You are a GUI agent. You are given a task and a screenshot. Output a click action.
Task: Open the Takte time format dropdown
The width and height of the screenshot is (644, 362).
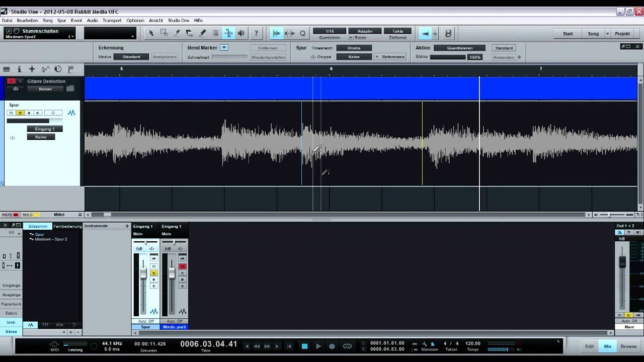397,31
